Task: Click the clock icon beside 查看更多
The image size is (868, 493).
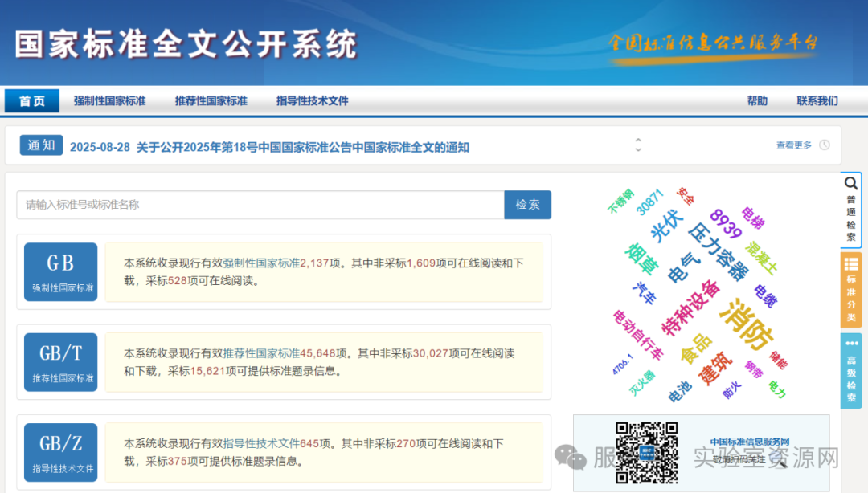Action: (x=825, y=145)
